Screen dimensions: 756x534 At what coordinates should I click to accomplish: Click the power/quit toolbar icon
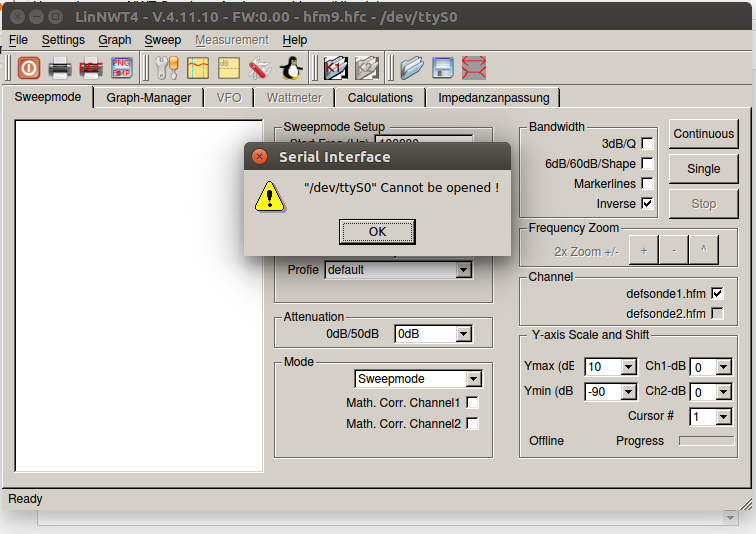tap(29, 68)
